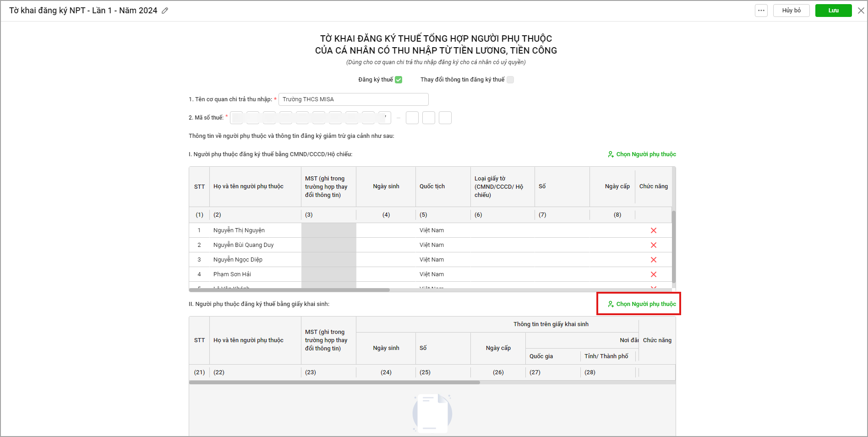Click the Tên cơ quan chi trả input
868x437 pixels.
pos(353,99)
